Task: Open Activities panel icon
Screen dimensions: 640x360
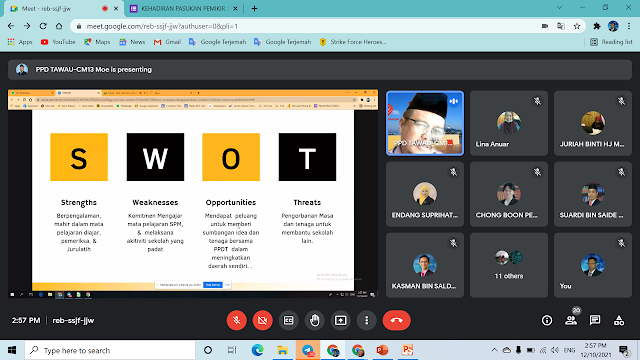Action: [x=619, y=320]
